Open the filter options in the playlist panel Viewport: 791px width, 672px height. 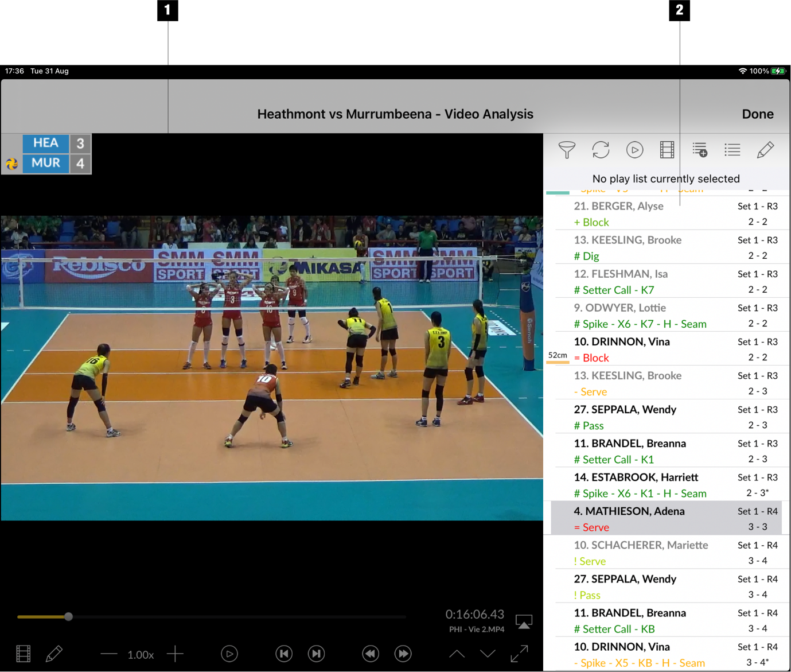[567, 150]
